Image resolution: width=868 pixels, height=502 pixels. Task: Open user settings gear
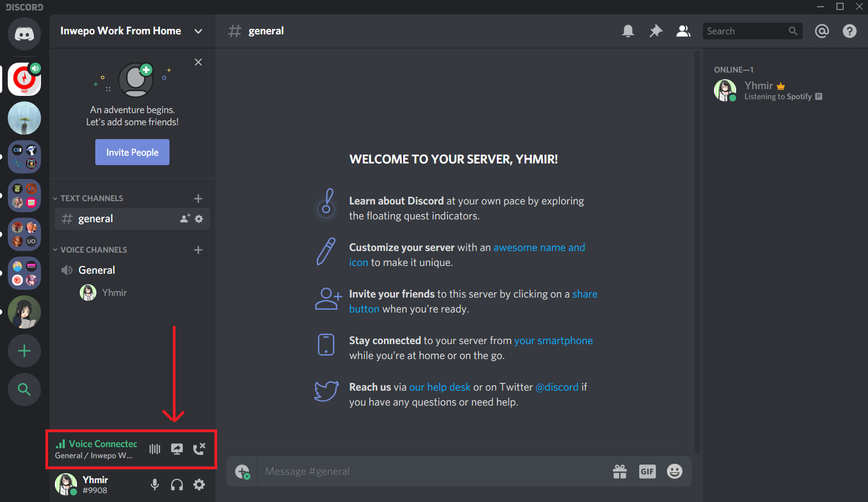coord(199,485)
